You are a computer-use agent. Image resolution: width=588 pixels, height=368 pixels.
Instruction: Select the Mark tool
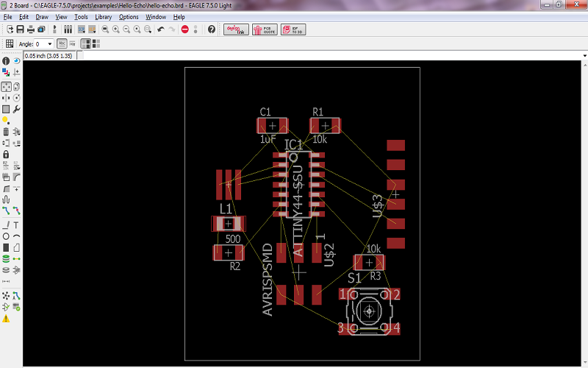click(x=16, y=71)
